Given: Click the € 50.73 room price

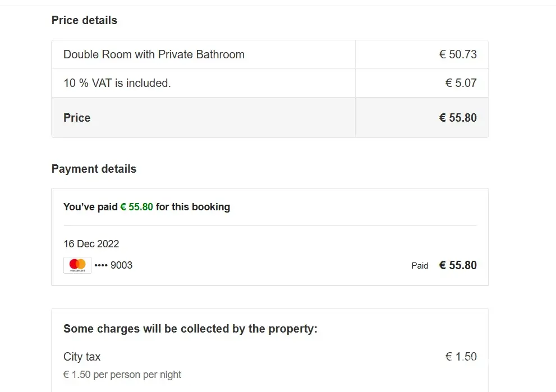Looking at the screenshot, I should [x=458, y=54].
